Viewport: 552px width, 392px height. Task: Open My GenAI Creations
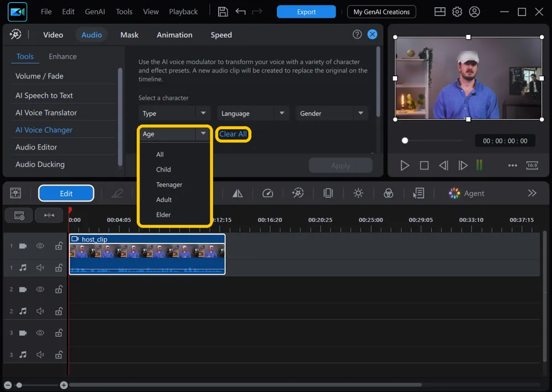click(381, 12)
